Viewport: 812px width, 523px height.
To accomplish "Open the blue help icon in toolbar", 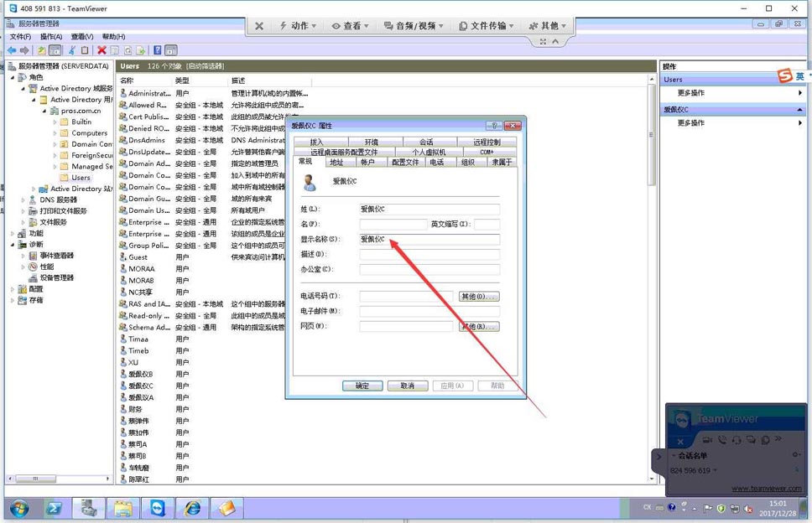I will coord(158,50).
